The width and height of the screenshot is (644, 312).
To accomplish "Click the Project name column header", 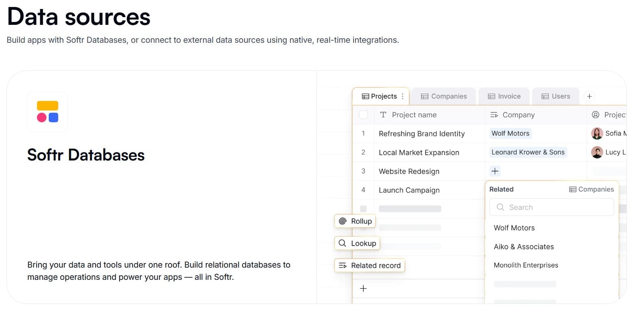I will coord(430,115).
